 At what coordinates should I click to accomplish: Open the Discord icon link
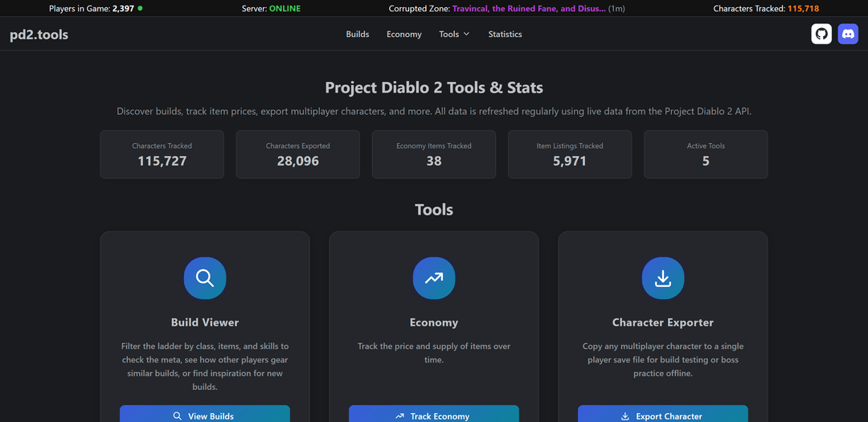(848, 34)
